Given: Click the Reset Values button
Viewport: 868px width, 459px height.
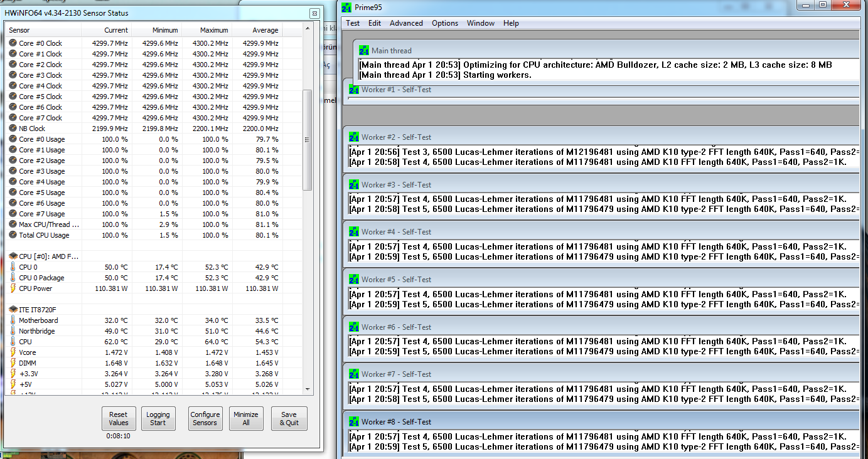Looking at the screenshot, I should pyautogui.click(x=119, y=418).
